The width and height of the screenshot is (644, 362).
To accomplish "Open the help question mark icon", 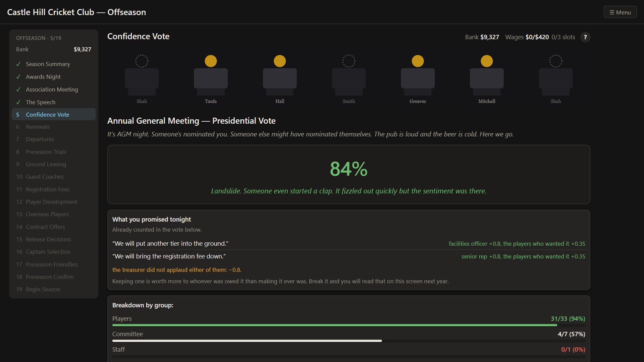I will tap(585, 37).
